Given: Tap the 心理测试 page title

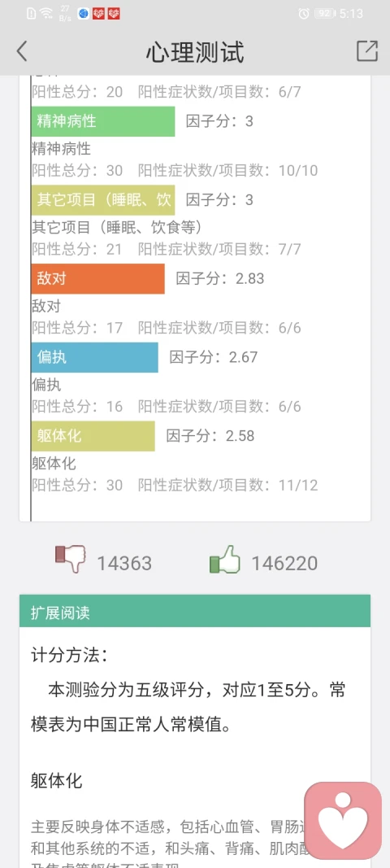Looking at the screenshot, I should 195,53.
